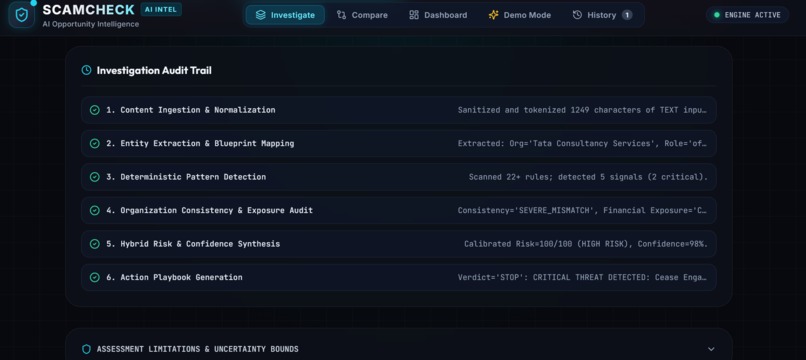Click the Dashboard grid icon

coord(414,15)
